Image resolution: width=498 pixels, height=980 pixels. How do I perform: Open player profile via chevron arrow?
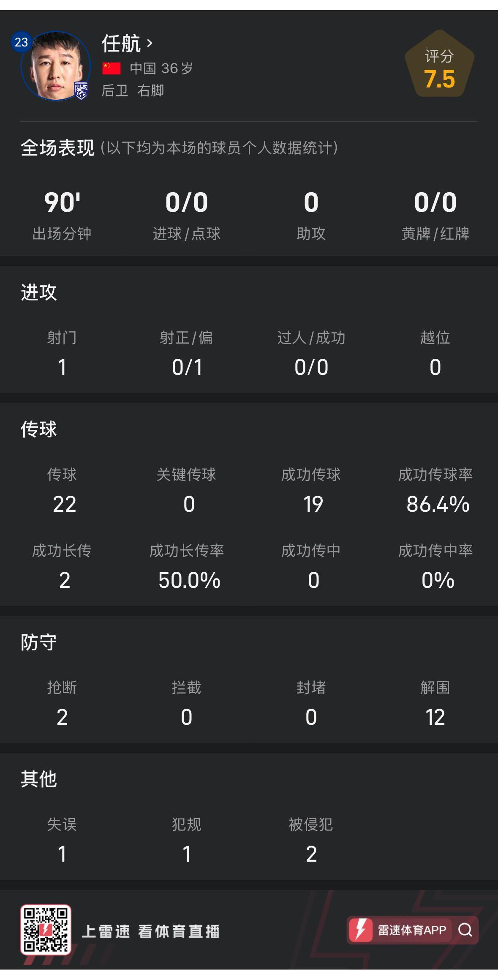(150, 43)
